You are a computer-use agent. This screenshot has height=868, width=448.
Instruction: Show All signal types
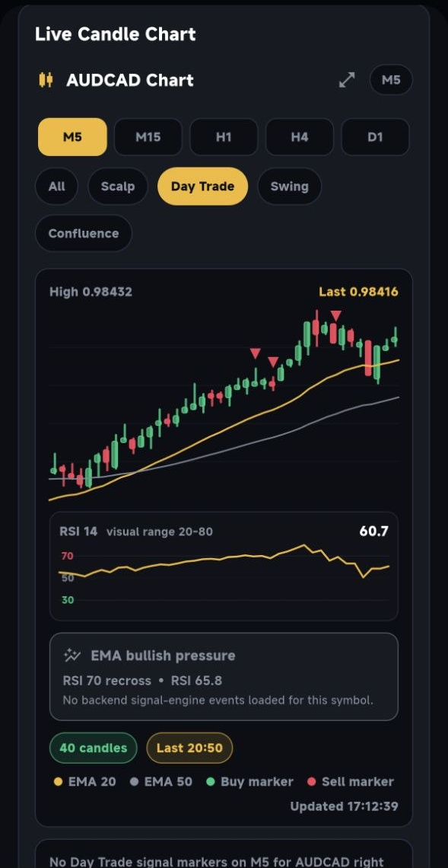point(56,187)
